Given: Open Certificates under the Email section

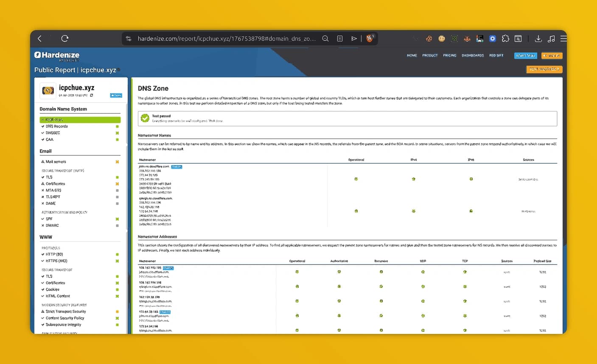Looking at the screenshot, I should pyautogui.click(x=56, y=184).
